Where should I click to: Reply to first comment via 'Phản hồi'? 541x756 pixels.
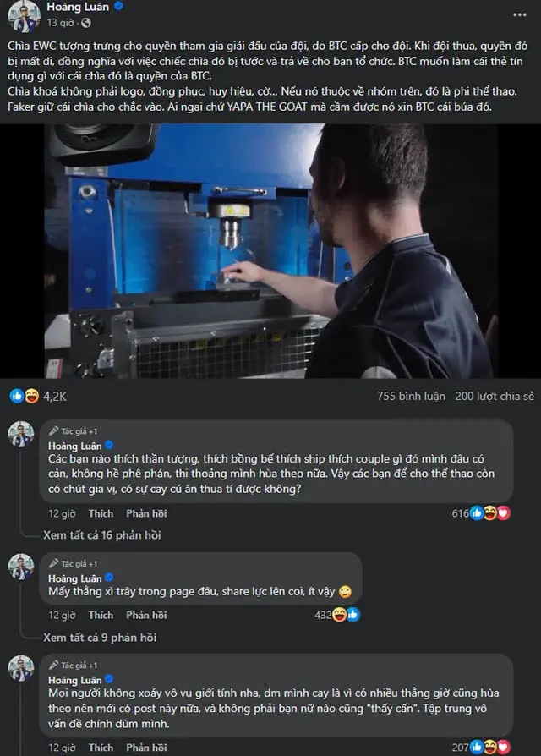146,513
